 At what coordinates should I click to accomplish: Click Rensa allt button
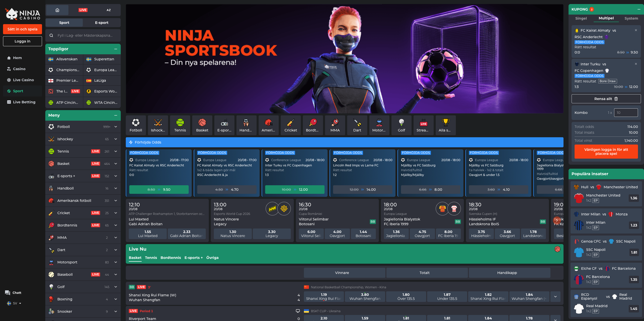(x=606, y=99)
